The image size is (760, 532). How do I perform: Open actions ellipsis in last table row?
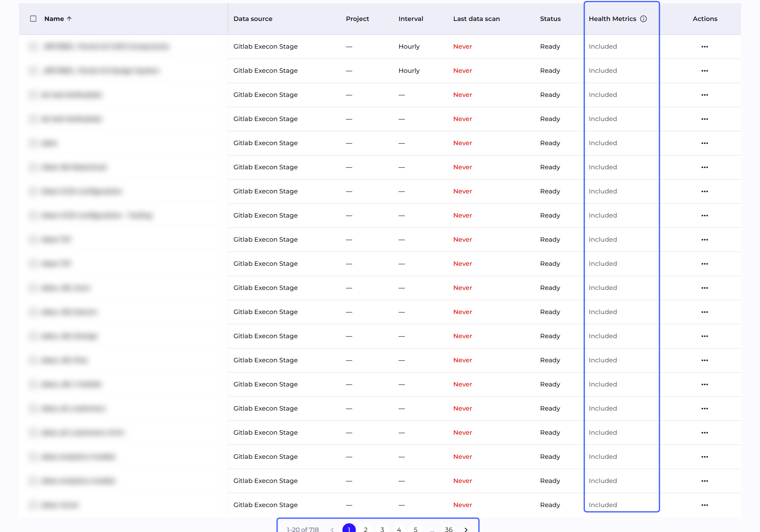705,505
